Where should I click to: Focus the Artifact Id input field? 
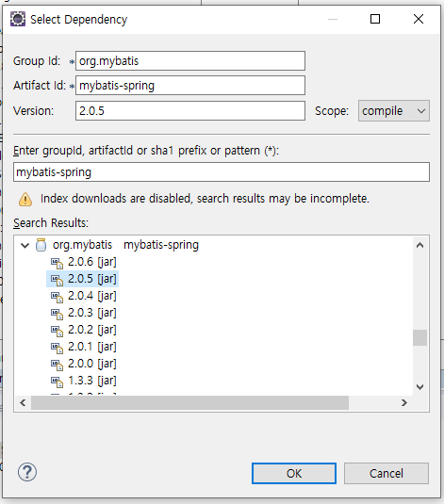(190, 85)
